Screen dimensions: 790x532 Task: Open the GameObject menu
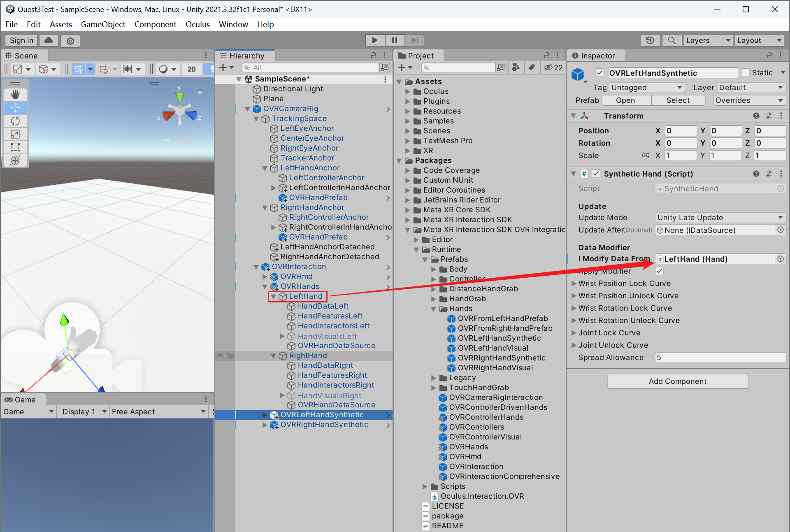103,24
